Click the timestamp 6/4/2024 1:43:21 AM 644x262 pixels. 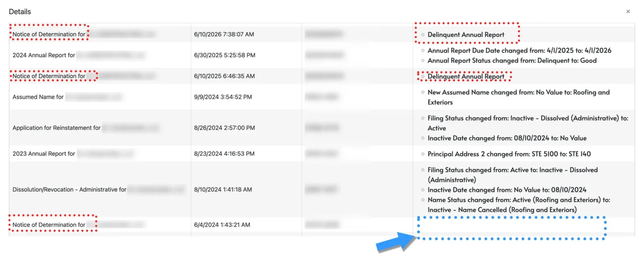pos(222,225)
